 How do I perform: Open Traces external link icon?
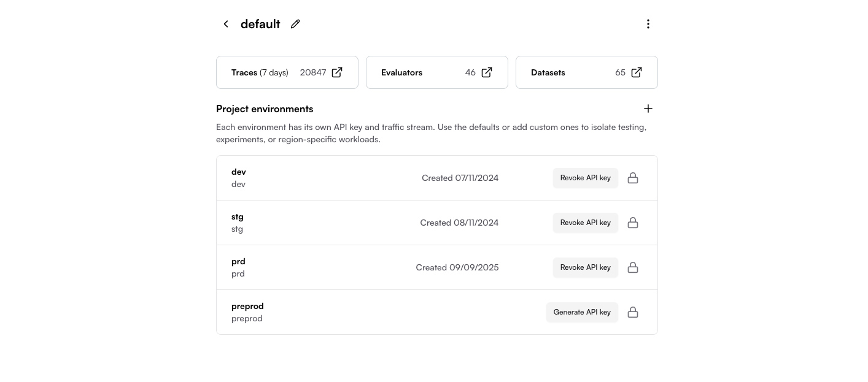pyautogui.click(x=337, y=72)
